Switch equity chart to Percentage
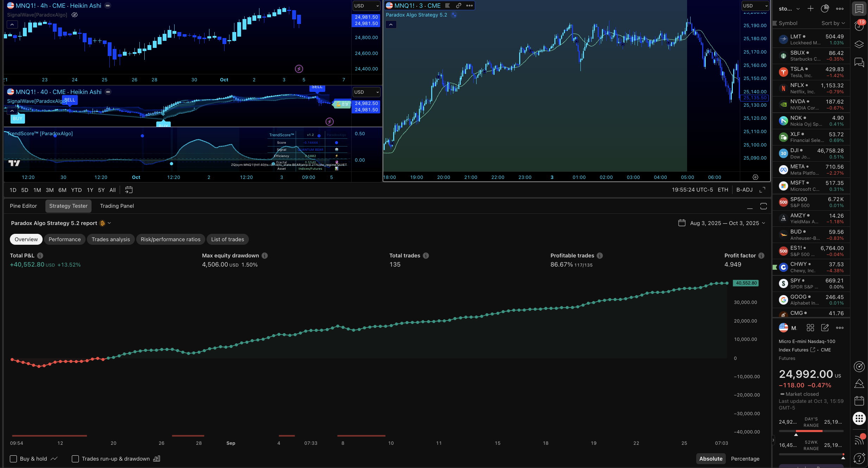 [745, 458]
